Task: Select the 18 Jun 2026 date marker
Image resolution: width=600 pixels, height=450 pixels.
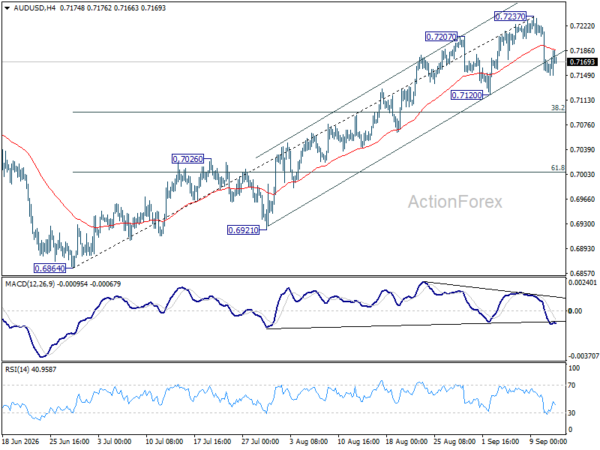Action: pos(21,441)
